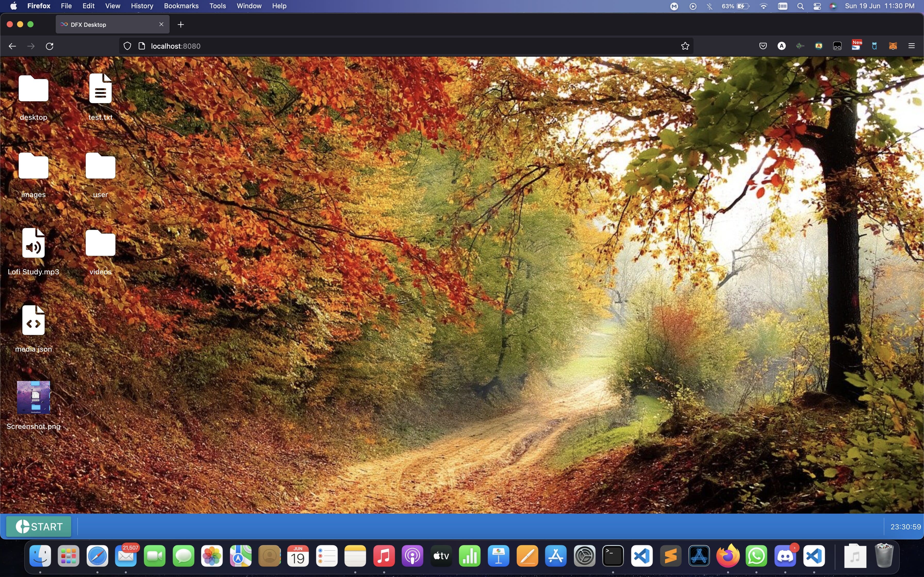Open the videos folder

[x=101, y=243]
